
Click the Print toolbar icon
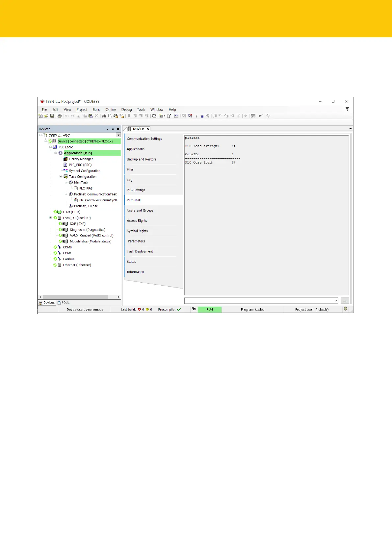pos(60,116)
